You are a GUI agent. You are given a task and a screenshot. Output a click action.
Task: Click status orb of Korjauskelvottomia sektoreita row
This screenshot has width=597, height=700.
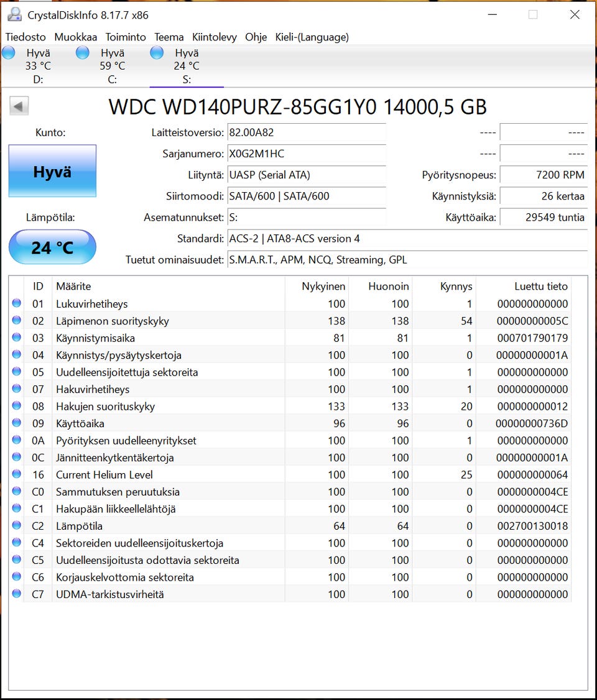[x=17, y=576]
